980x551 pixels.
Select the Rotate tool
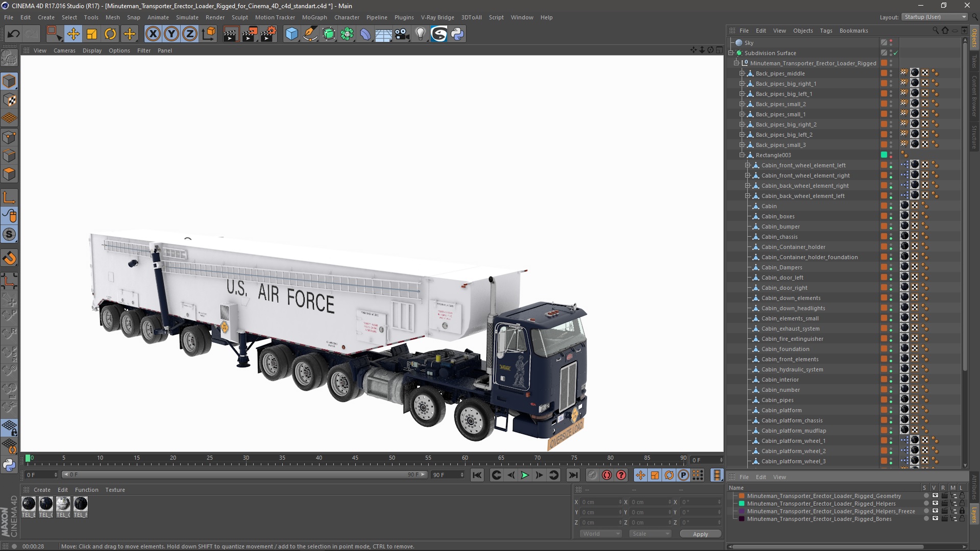[110, 34]
